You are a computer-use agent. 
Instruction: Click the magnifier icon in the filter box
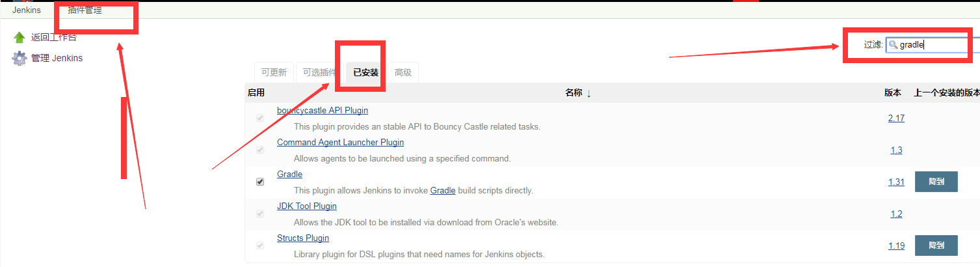894,45
